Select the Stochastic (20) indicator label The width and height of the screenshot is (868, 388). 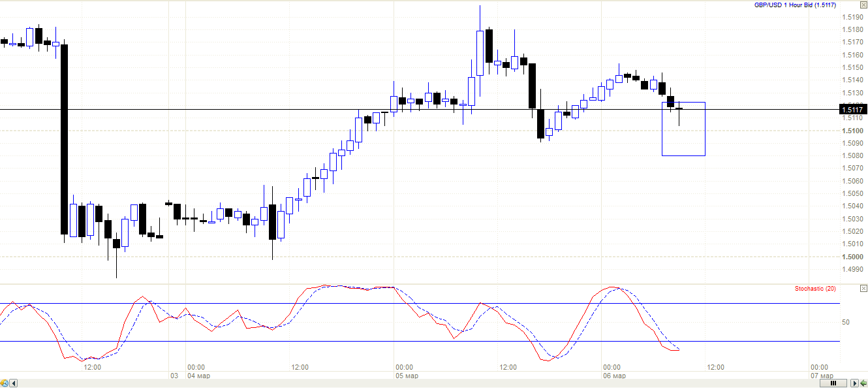coord(814,288)
